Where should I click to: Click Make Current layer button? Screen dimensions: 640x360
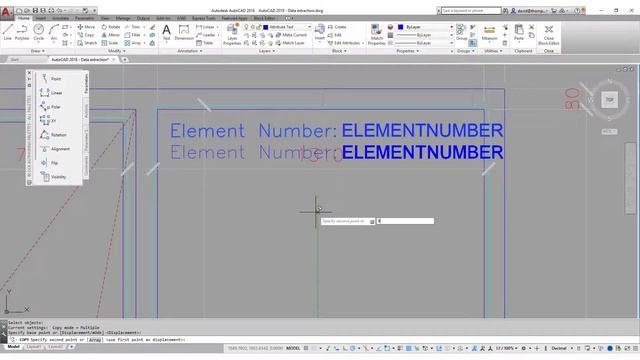pos(291,35)
